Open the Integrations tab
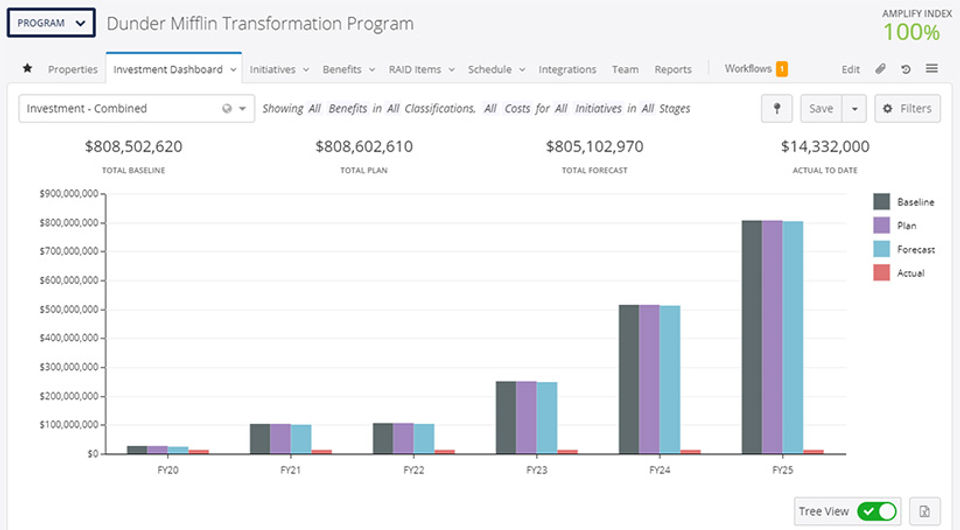This screenshot has height=530, width=960. 567,69
